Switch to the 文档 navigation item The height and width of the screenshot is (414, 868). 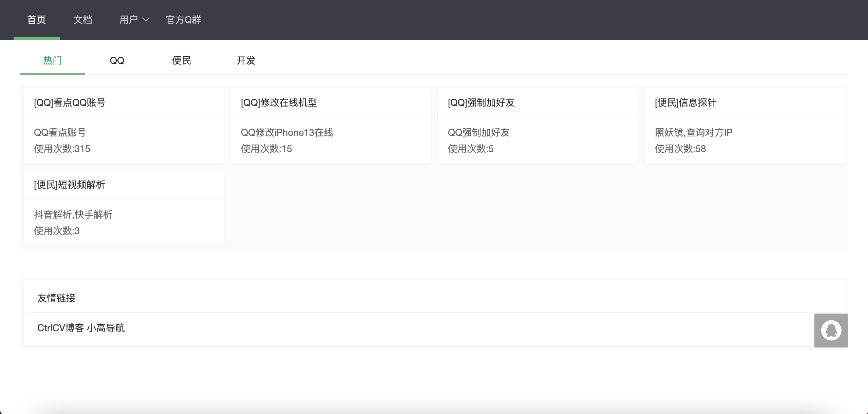(x=82, y=19)
